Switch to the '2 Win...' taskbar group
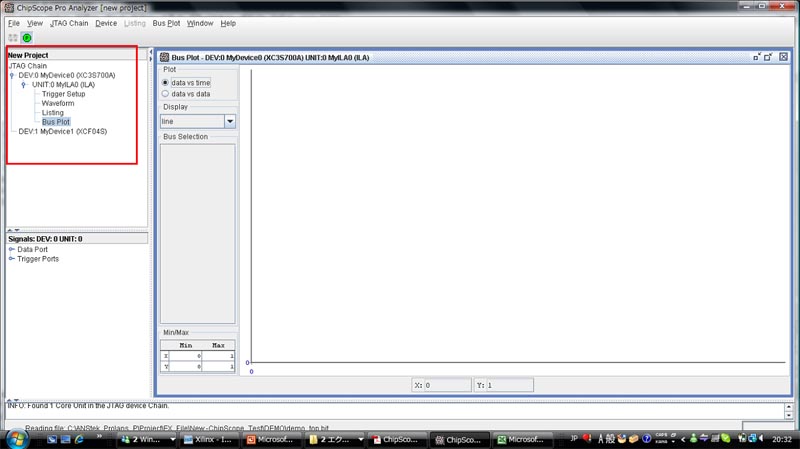Image resolution: width=800 pixels, height=449 pixels. tap(147, 439)
